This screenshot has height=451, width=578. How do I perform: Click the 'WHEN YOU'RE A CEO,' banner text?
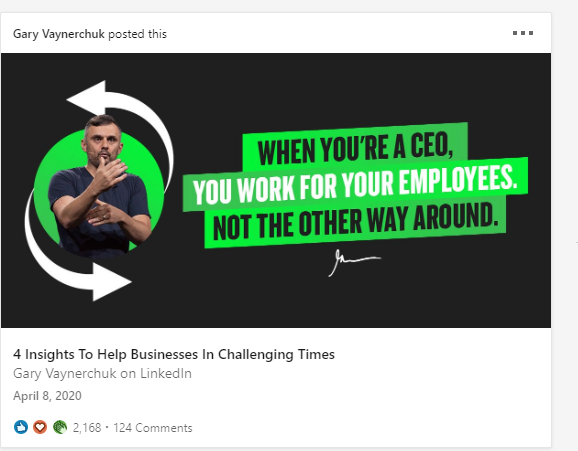pos(355,148)
